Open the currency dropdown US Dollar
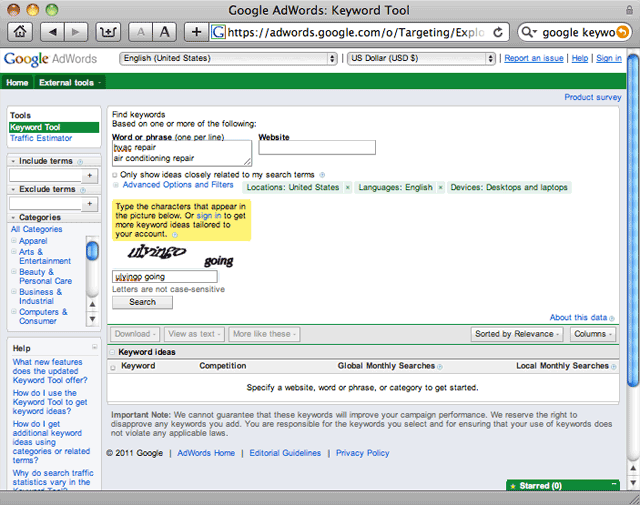 (421, 58)
